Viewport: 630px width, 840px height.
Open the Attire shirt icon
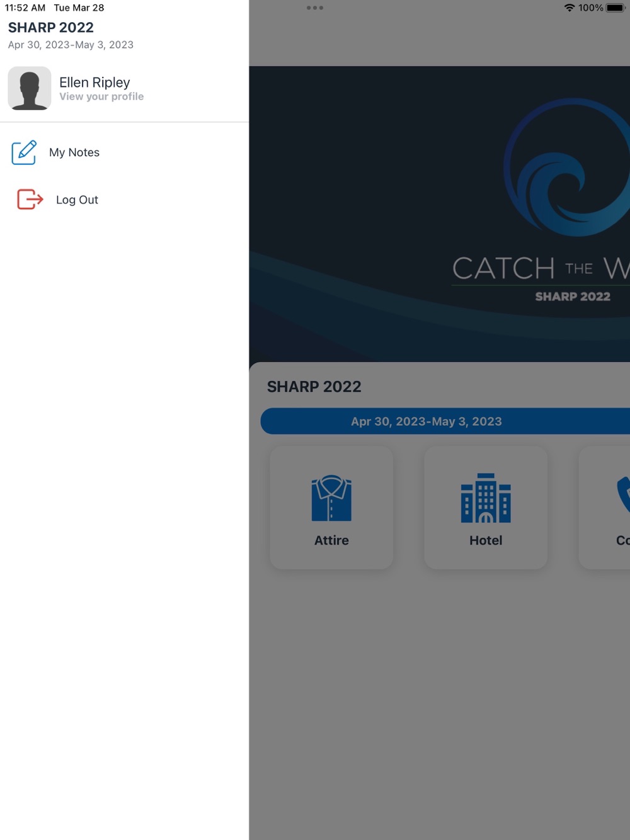(x=331, y=498)
